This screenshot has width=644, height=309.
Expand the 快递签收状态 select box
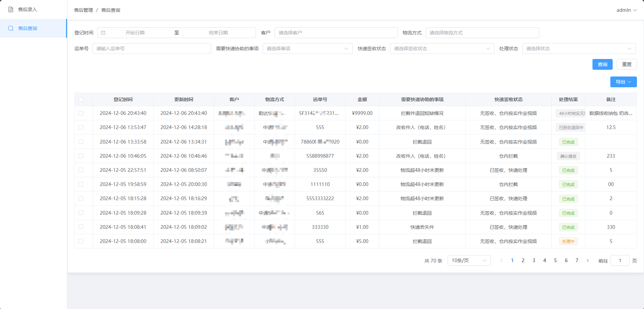[x=442, y=49]
